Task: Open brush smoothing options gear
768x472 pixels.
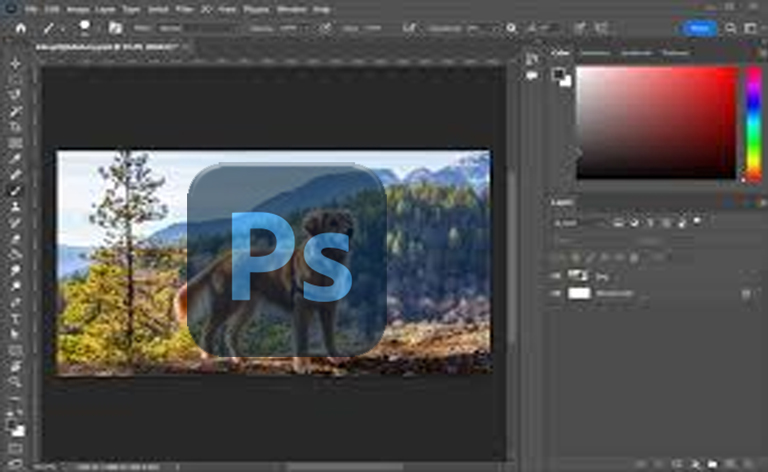Action: pyautogui.click(x=511, y=28)
